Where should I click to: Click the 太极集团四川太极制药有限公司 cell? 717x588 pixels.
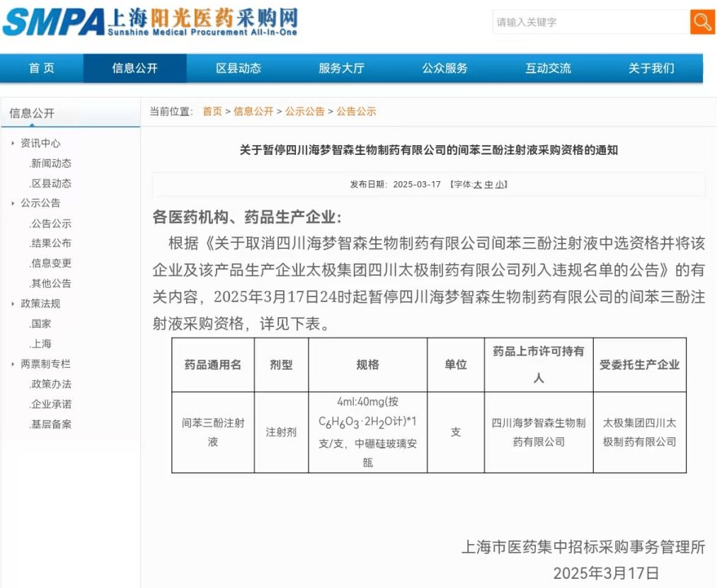[639, 432]
